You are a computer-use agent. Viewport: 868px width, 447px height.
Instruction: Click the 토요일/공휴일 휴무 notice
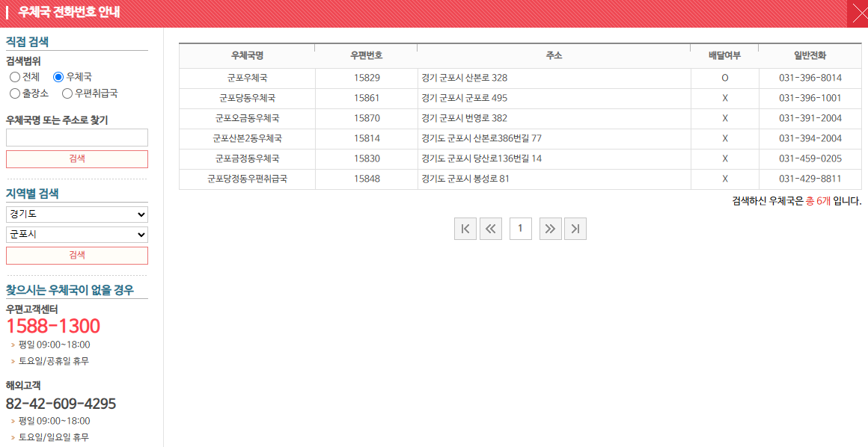pos(54,361)
